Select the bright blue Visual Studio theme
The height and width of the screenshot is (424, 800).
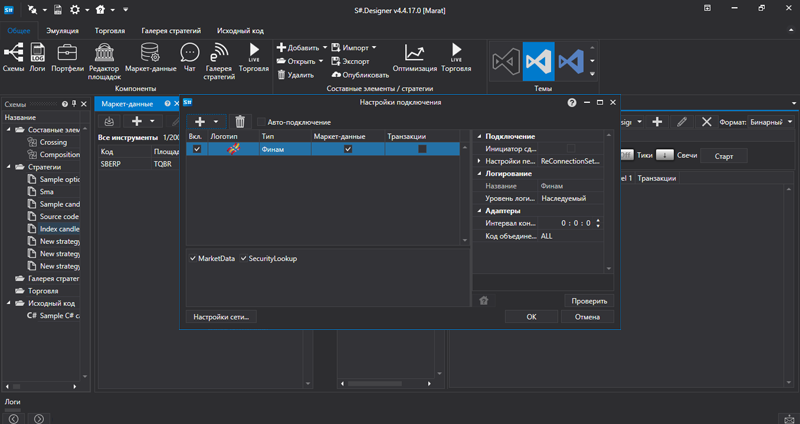pos(539,62)
